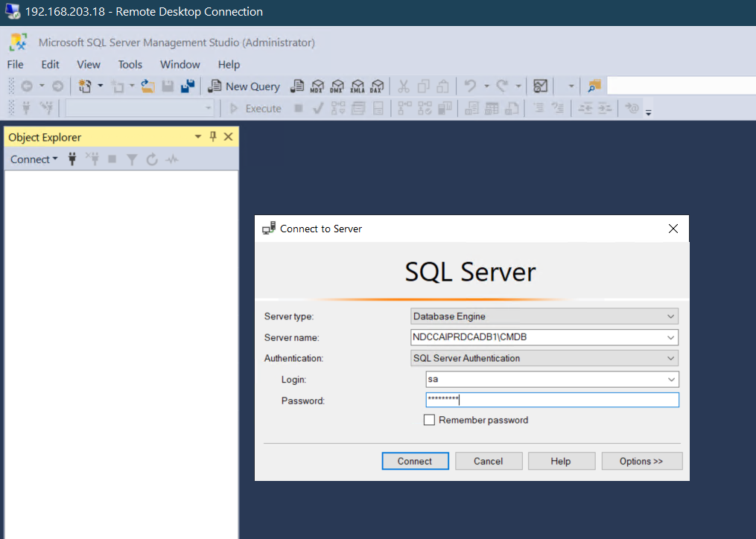
Task: Open the New Project dropdown arrow
Action: point(101,86)
